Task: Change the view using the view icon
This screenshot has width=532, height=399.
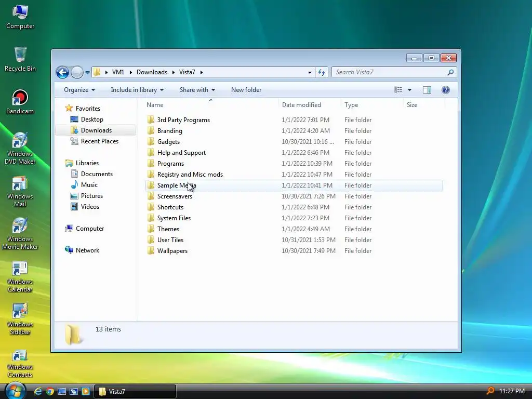Action: [x=398, y=90]
